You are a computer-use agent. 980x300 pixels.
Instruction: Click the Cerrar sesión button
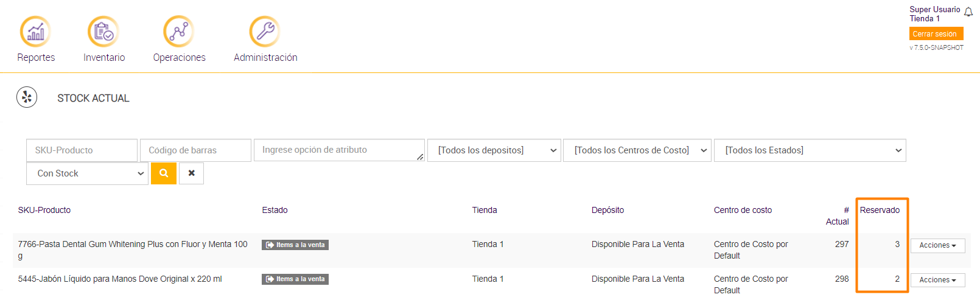[936, 34]
